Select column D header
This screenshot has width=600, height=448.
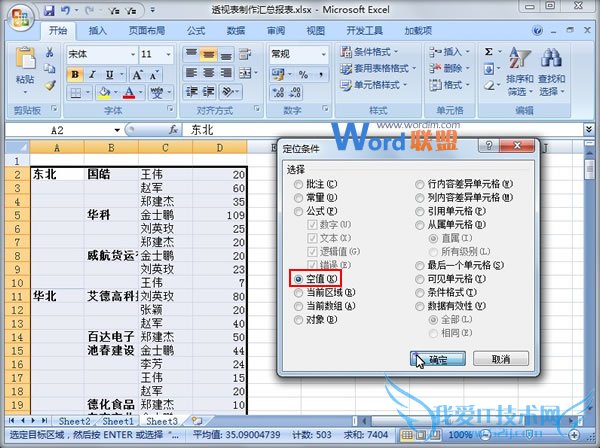(x=220, y=148)
